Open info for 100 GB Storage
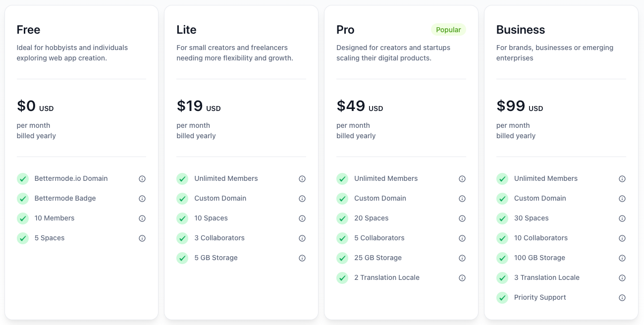Viewport: 644px width, 325px height. point(622,258)
